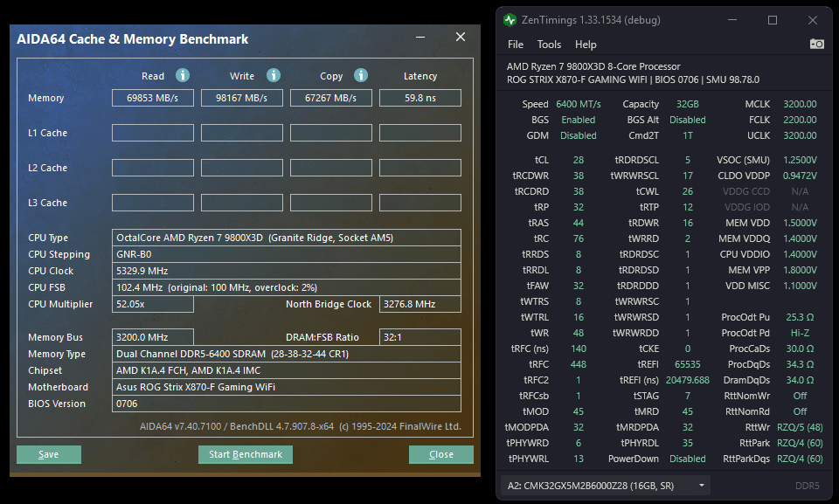Click the AMD Ryzen 7 9800X3D processor text
Image resolution: width=839 pixels, height=504 pixels.
593,66
